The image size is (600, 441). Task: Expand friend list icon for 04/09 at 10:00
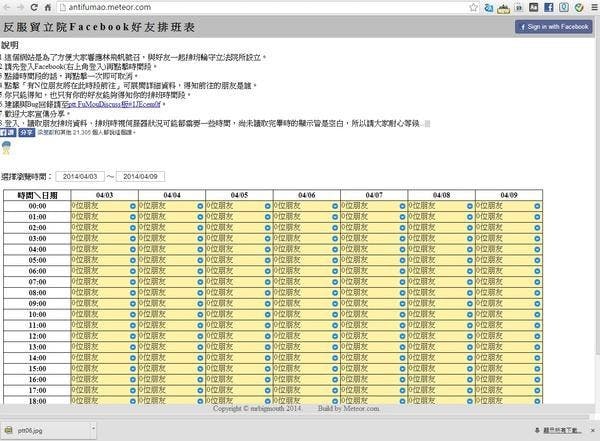pos(537,313)
